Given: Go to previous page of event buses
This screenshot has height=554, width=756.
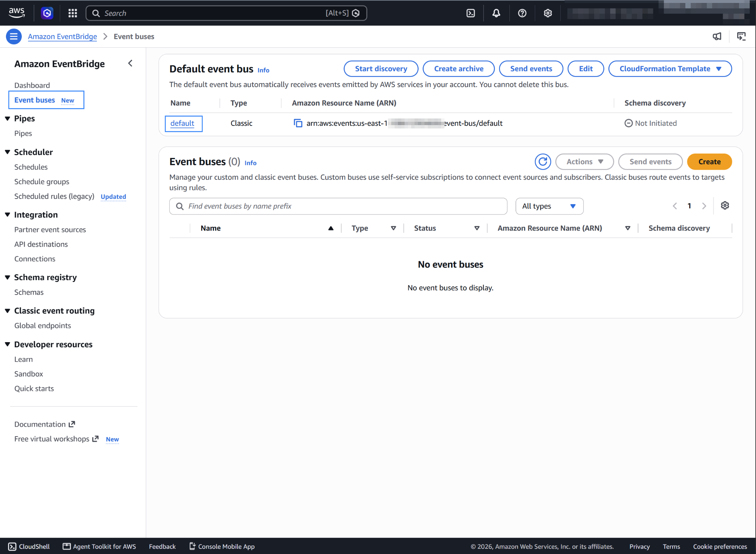Looking at the screenshot, I should [x=675, y=206].
